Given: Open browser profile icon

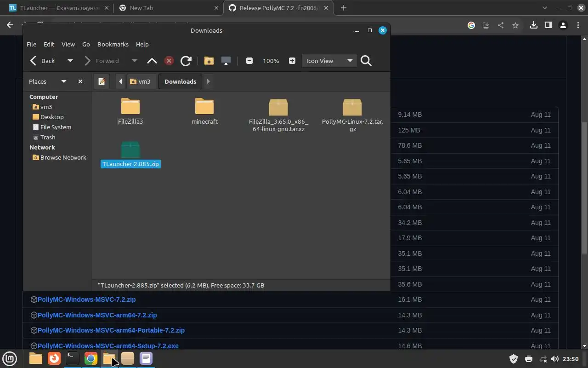Looking at the screenshot, I should (x=563, y=25).
